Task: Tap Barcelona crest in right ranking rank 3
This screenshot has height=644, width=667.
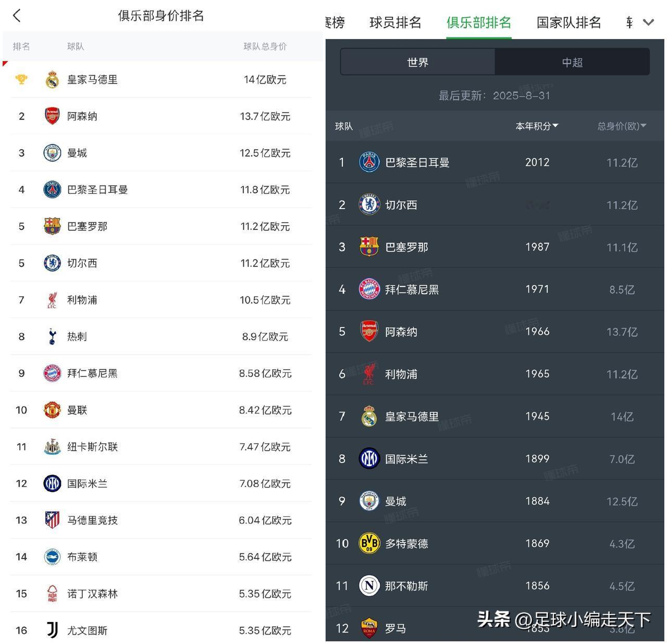Action: point(369,247)
